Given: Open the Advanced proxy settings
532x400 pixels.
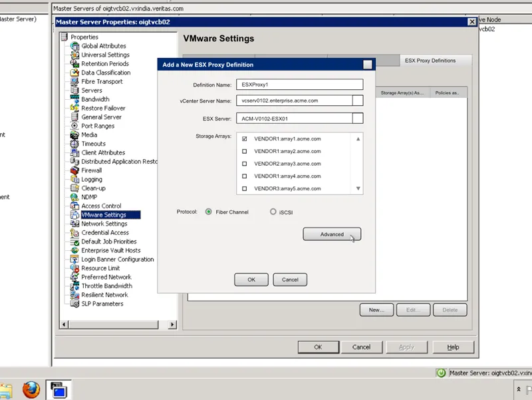Looking at the screenshot, I should pyautogui.click(x=332, y=234).
